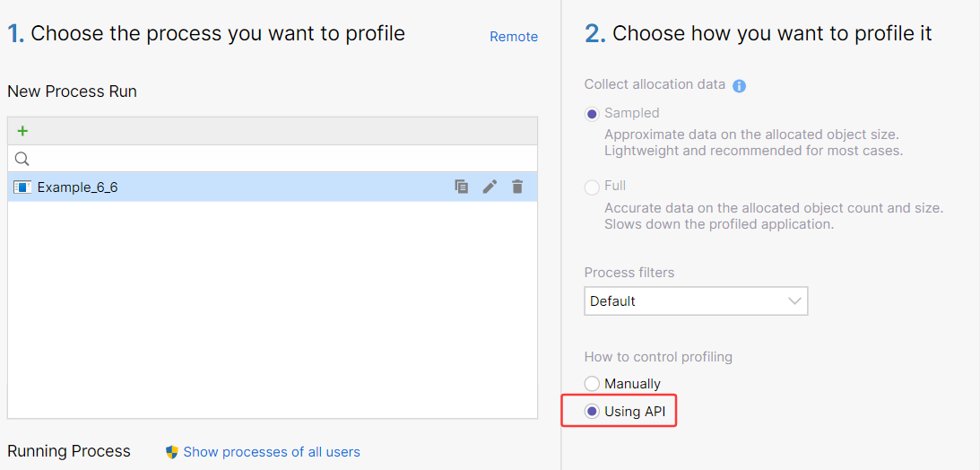This screenshot has height=470, width=980.
Task: Delete Example_6_6 using the trash icon
Action: click(517, 187)
